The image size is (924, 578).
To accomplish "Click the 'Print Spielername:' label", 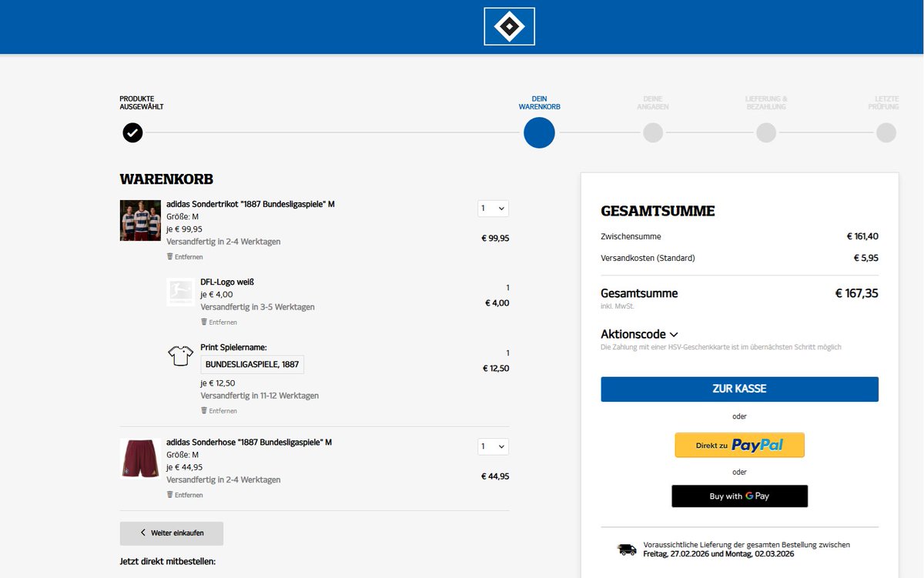I will (x=233, y=347).
